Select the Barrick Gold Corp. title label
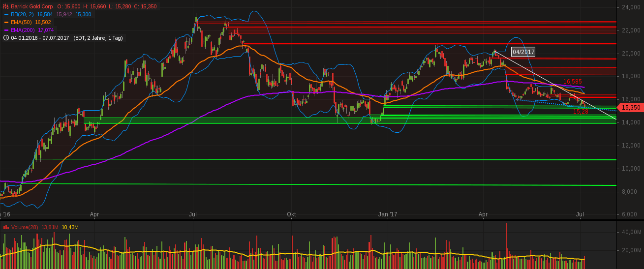644x269 pixels. click(x=32, y=7)
